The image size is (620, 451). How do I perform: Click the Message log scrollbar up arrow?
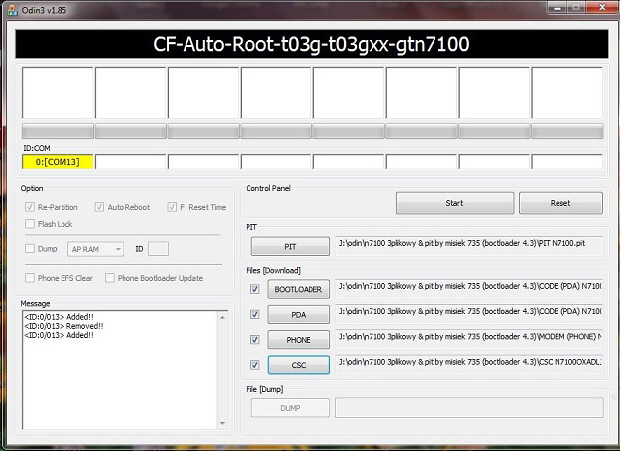click(x=222, y=317)
